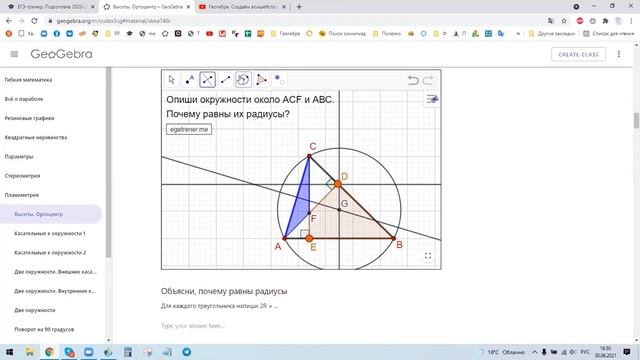Click the Show/Hide object tool
This screenshot has height=360, width=640.
[x=279, y=80]
